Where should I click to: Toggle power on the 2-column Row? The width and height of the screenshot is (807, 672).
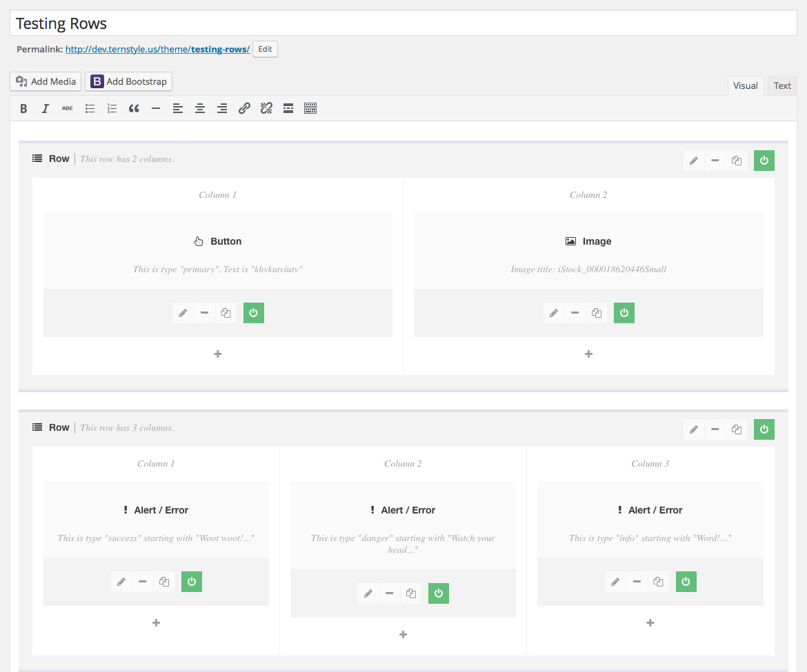[x=764, y=161]
